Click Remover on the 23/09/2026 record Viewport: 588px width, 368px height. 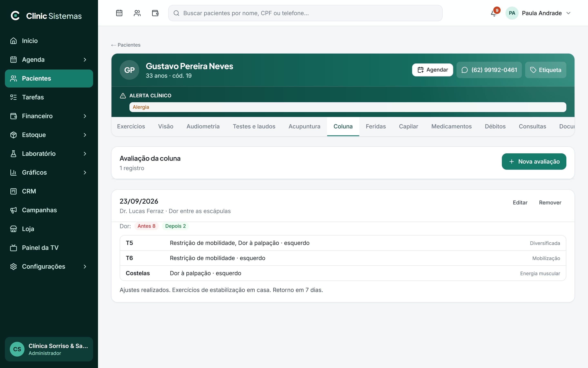point(550,202)
